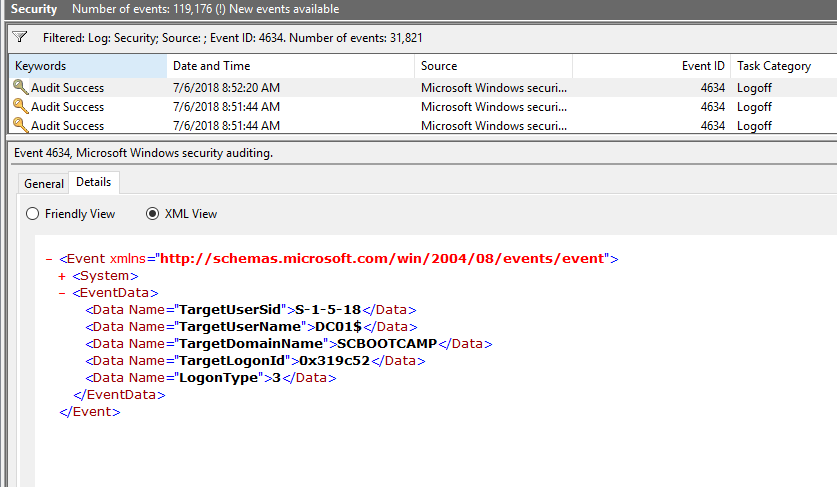Open the Details tab
This screenshot has height=487, width=837.
[x=93, y=182]
